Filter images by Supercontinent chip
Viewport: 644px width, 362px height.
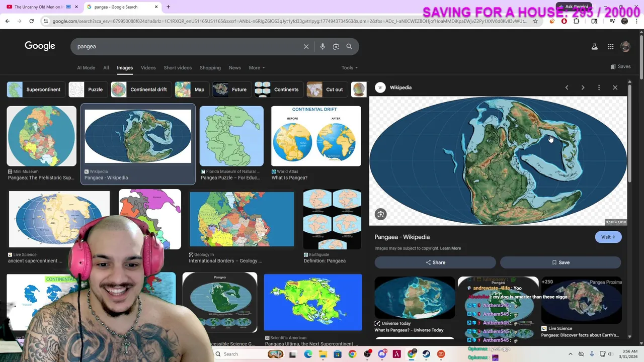pos(36,89)
